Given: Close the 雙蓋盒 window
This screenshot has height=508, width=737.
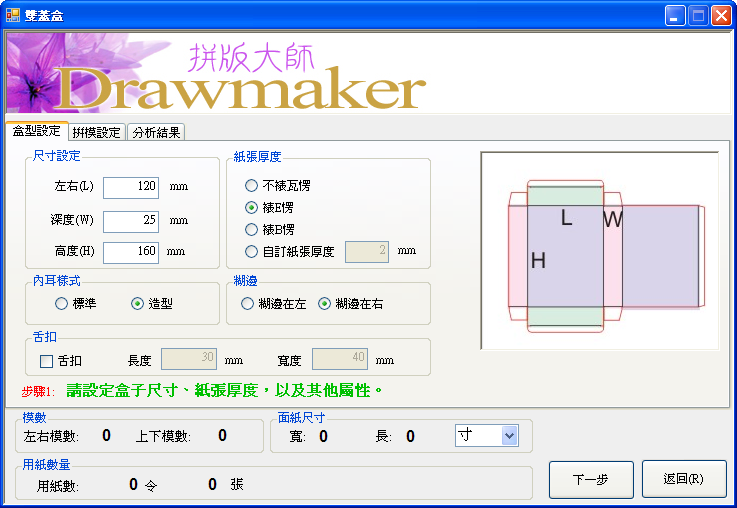Looking at the screenshot, I should pos(721,16).
